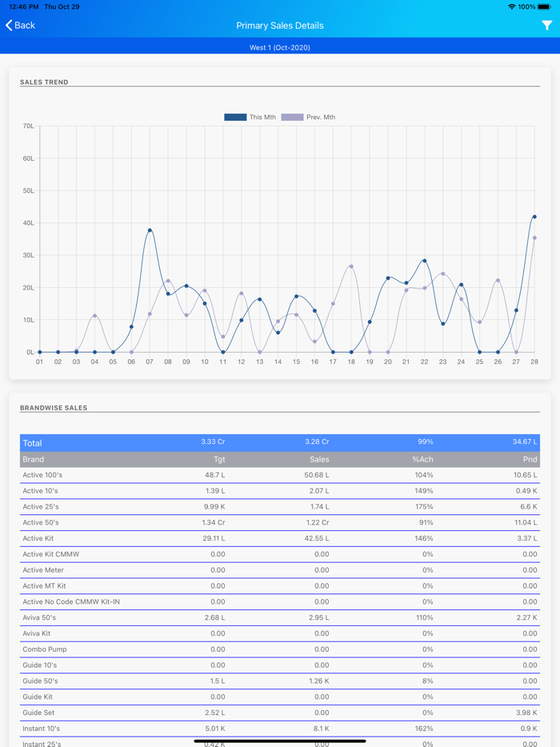Click the 'Brand' column header
This screenshot has height=747, width=560.
point(34,459)
